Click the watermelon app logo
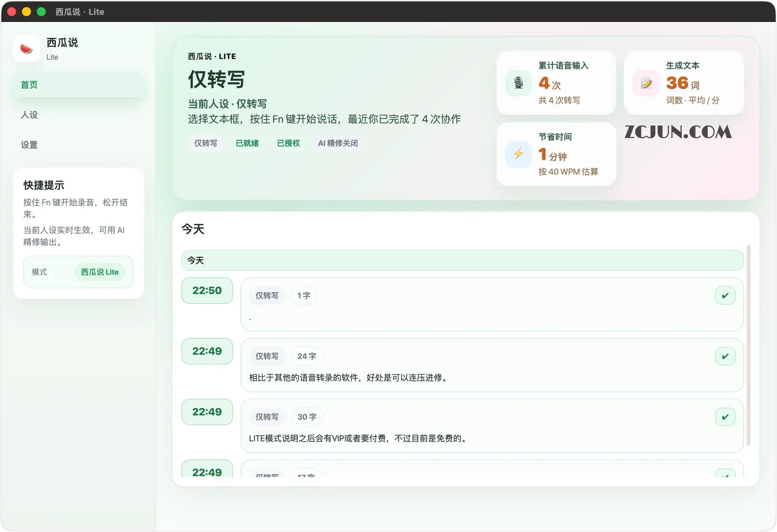The width and height of the screenshot is (777, 532). pos(26,48)
